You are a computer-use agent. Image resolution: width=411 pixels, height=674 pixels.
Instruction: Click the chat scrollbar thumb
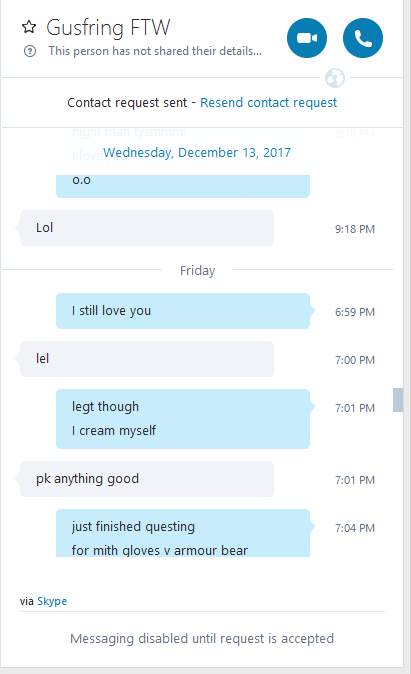[x=398, y=400]
